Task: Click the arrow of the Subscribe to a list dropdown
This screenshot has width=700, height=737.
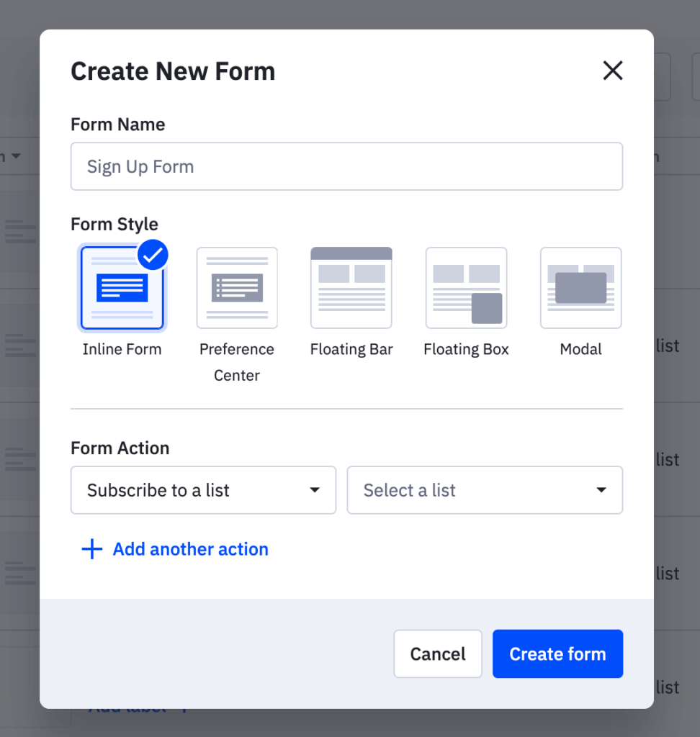Action: [315, 490]
